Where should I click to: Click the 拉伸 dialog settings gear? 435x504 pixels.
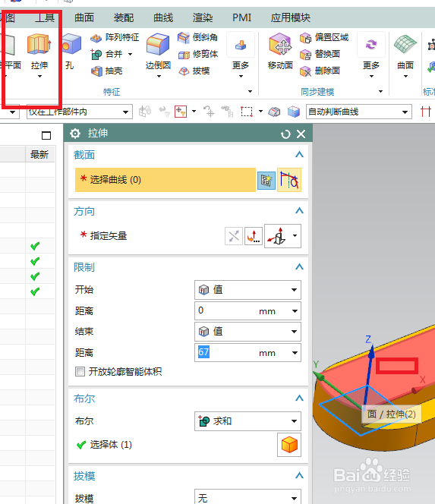click(x=75, y=134)
